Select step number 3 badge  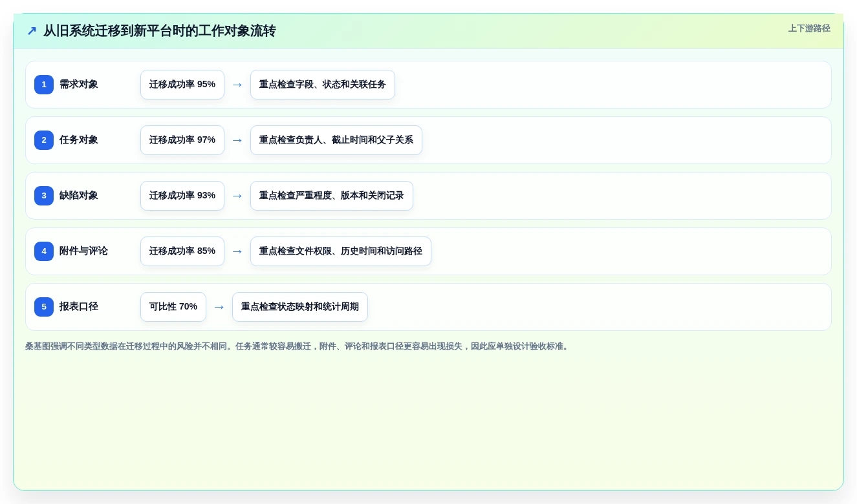(44, 196)
